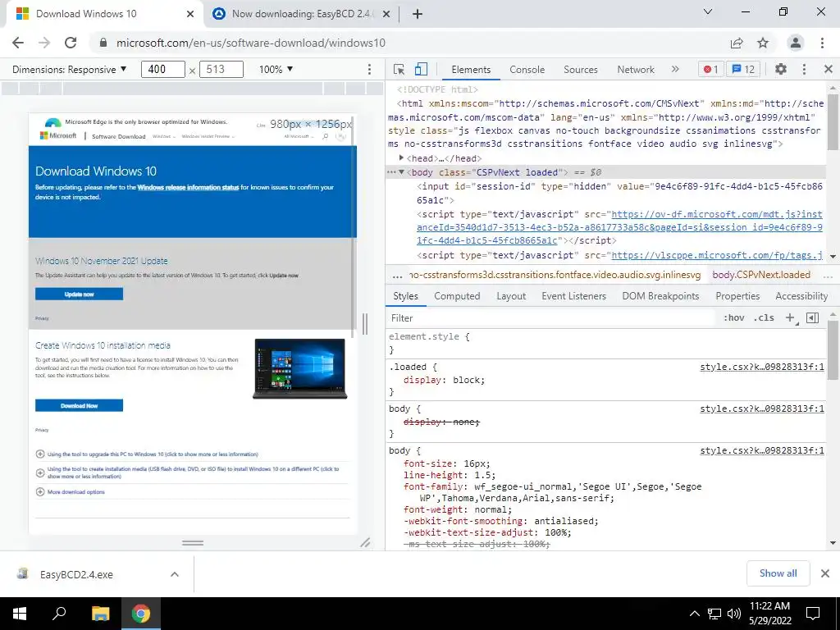Open File Explorer from taskbar

100,614
